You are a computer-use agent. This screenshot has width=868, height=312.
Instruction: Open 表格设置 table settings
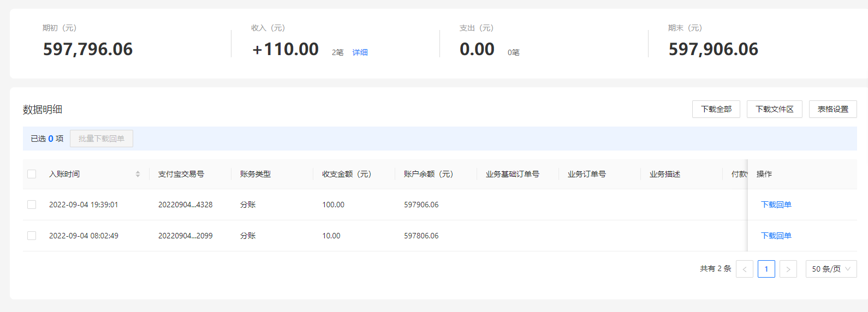coord(833,109)
